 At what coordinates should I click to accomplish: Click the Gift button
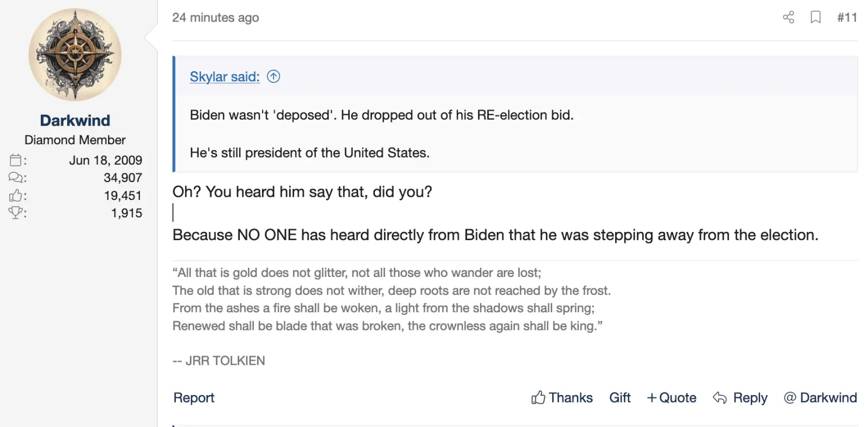pyautogui.click(x=620, y=398)
